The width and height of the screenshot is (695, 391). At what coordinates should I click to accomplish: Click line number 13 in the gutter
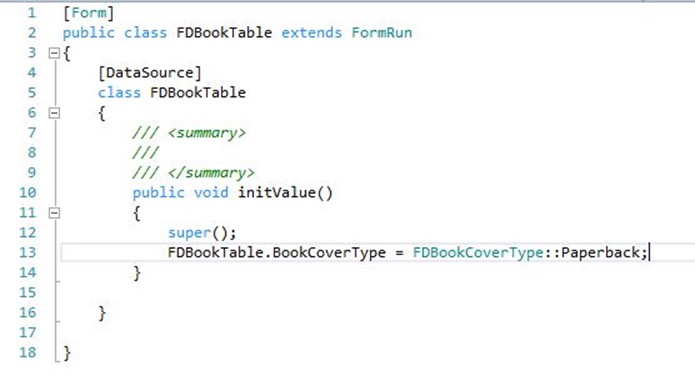pyautogui.click(x=27, y=253)
